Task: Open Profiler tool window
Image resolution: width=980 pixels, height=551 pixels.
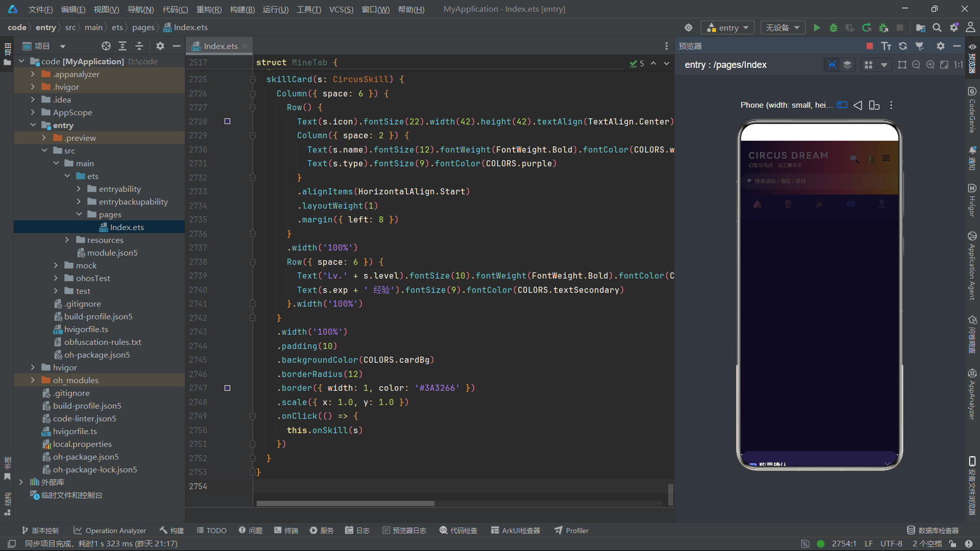Action: click(571, 531)
